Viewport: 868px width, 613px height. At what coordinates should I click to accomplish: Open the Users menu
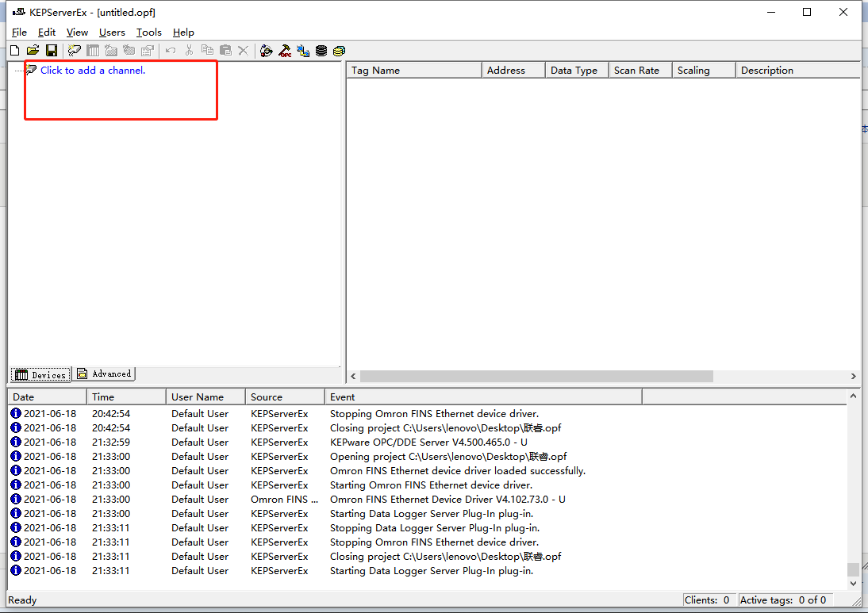(112, 32)
